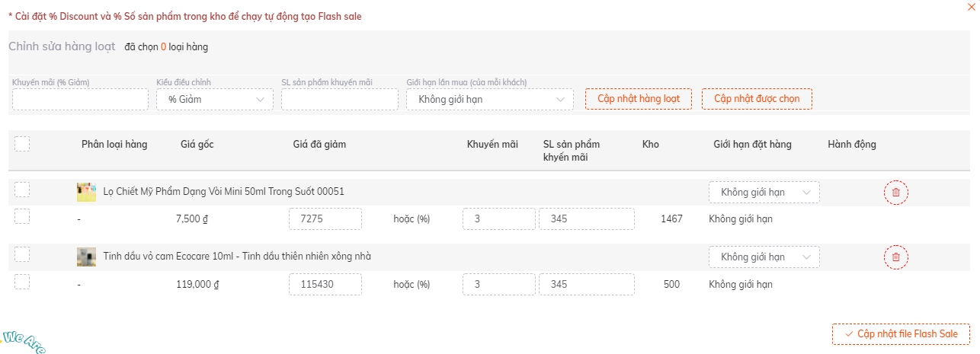This screenshot has height=354, width=980.
Task: Click Cập nhật hàng loạt button
Action: coord(639,99)
